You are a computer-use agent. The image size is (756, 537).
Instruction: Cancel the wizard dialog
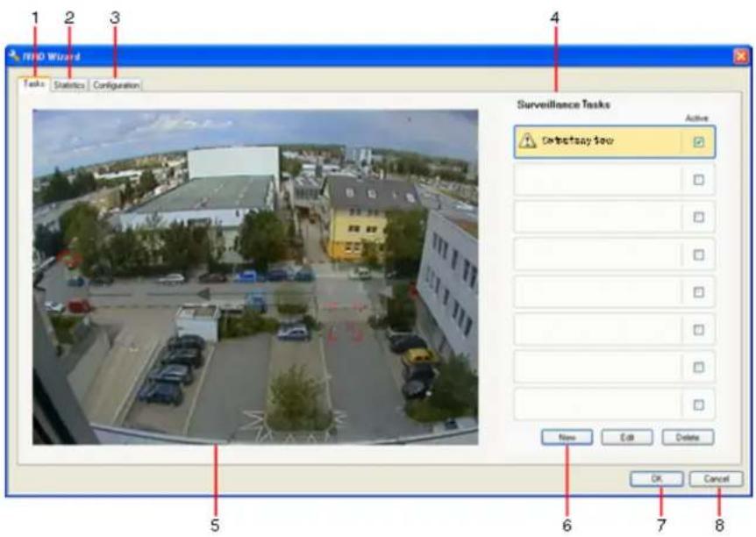point(717,478)
